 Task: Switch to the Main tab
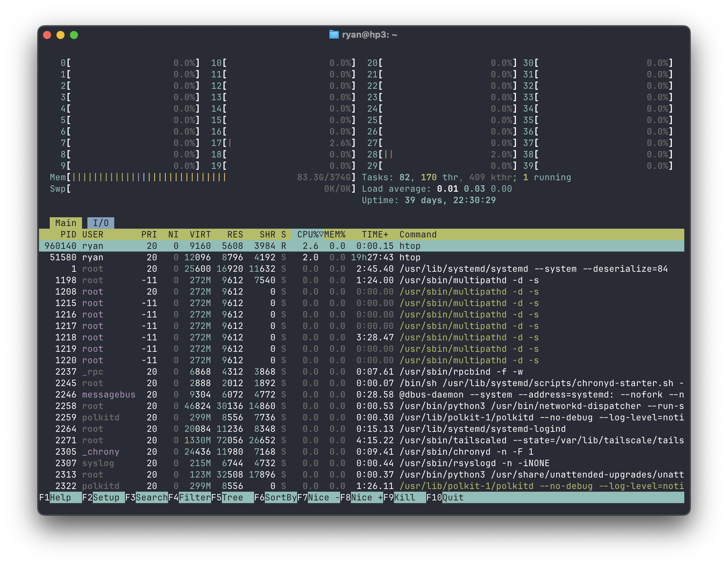[66, 223]
